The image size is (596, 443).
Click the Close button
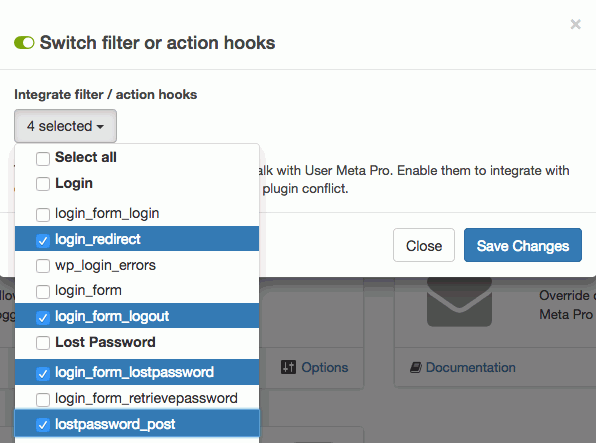(424, 245)
